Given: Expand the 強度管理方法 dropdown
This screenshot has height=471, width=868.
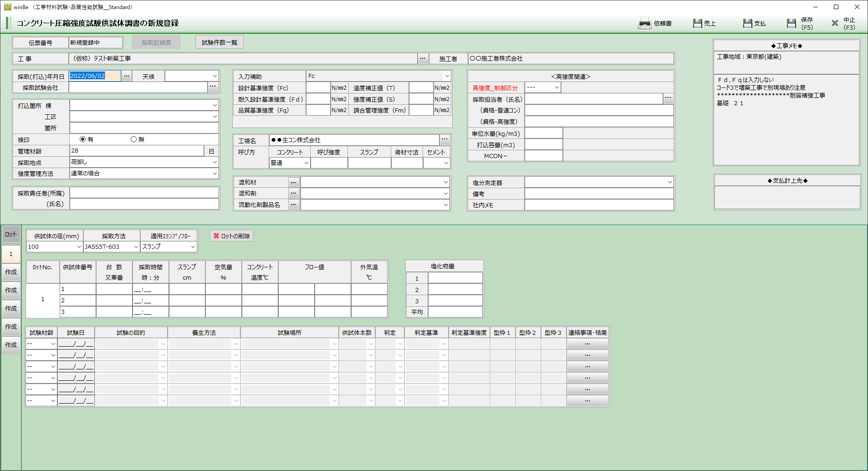Looking at the screenshot, I should (x=214, y=174).
